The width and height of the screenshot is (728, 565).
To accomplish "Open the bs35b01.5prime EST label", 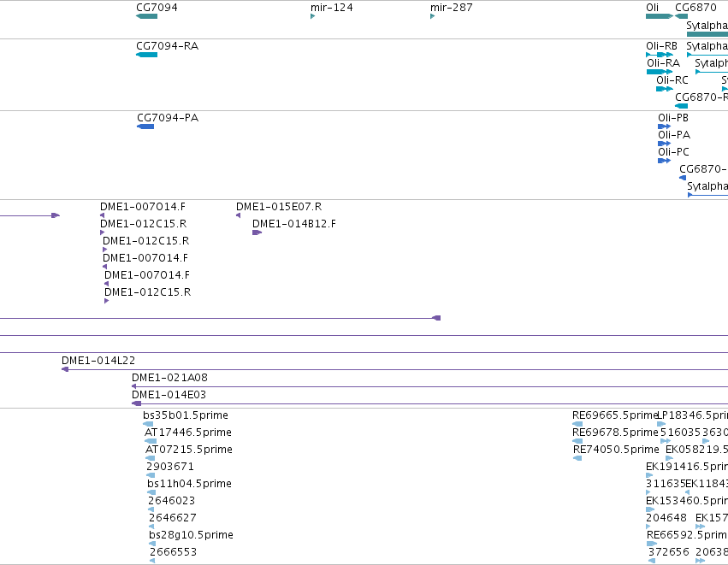I will [x=186, y=415].
